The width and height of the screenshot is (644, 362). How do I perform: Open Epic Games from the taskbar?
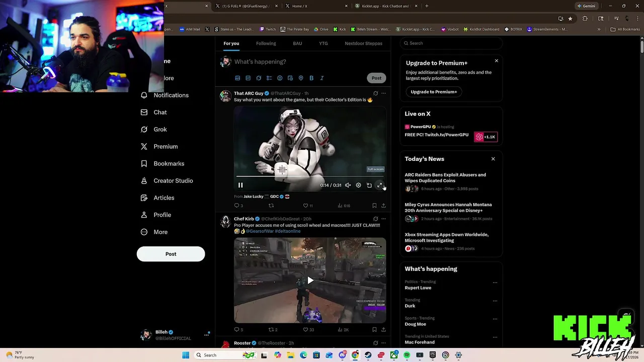[x=433, y=355]
